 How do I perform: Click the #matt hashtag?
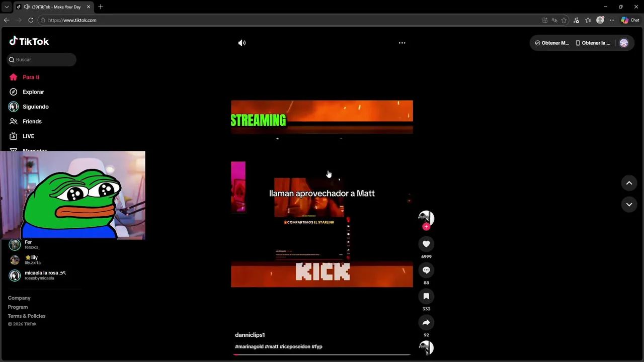tap(272, 346)
